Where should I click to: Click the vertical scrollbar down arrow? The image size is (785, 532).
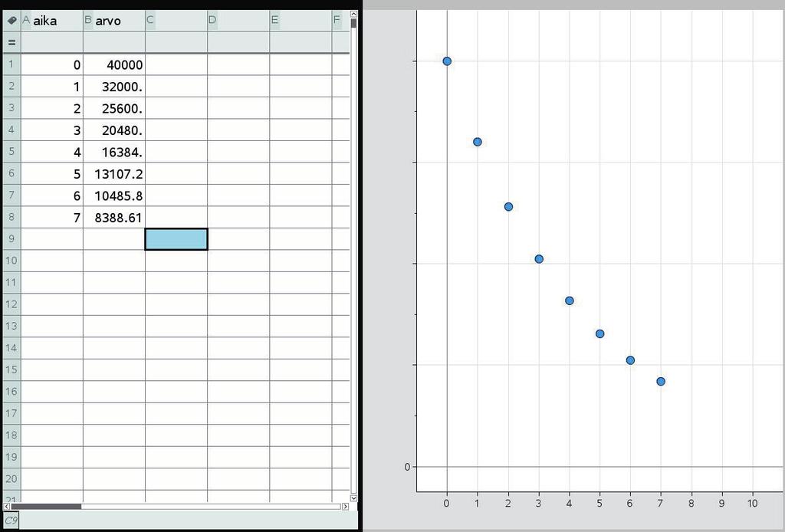click(354, 498)
